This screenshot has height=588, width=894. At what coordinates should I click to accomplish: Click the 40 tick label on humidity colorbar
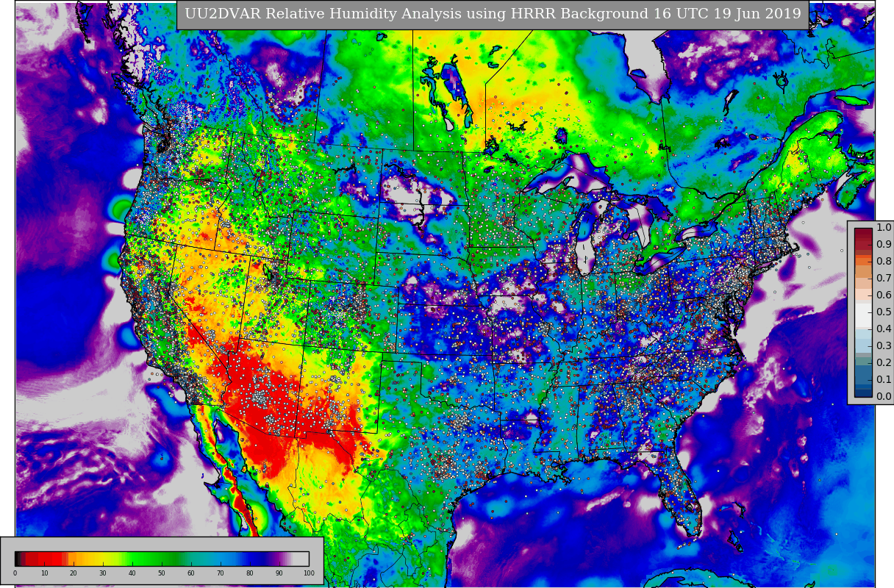pyautogui.click(x=132, y=573)
